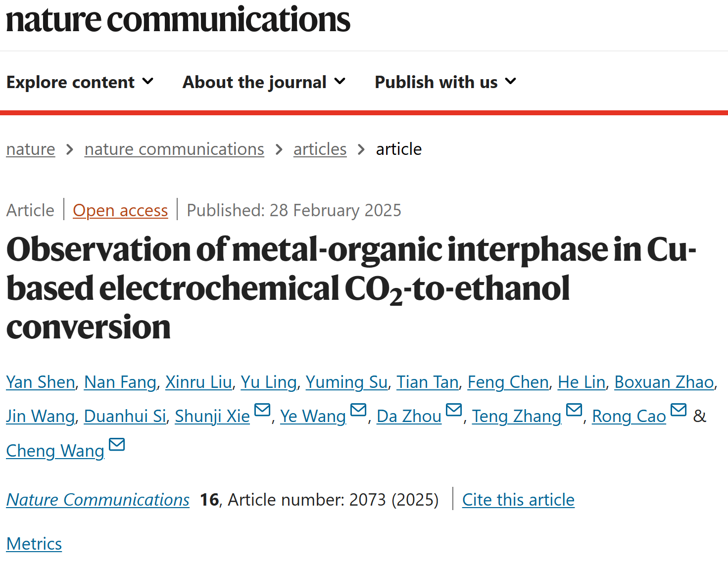Expand the Explore content menu

pos(80,82)
